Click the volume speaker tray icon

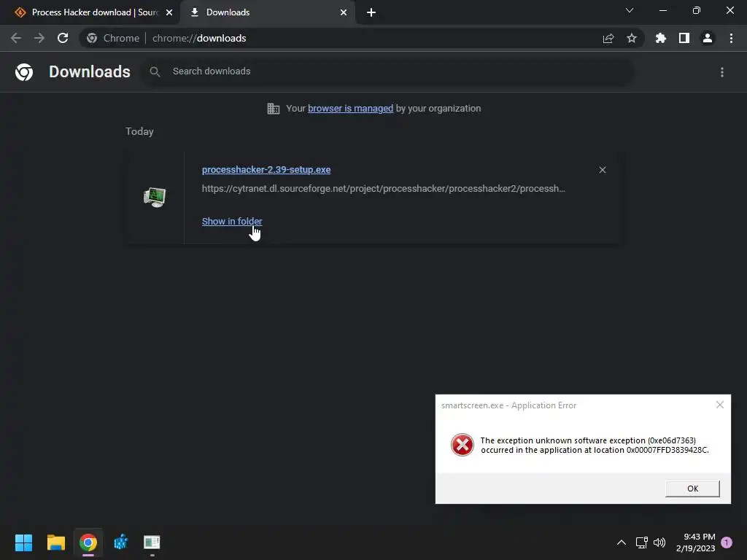[x=659, y=542]
